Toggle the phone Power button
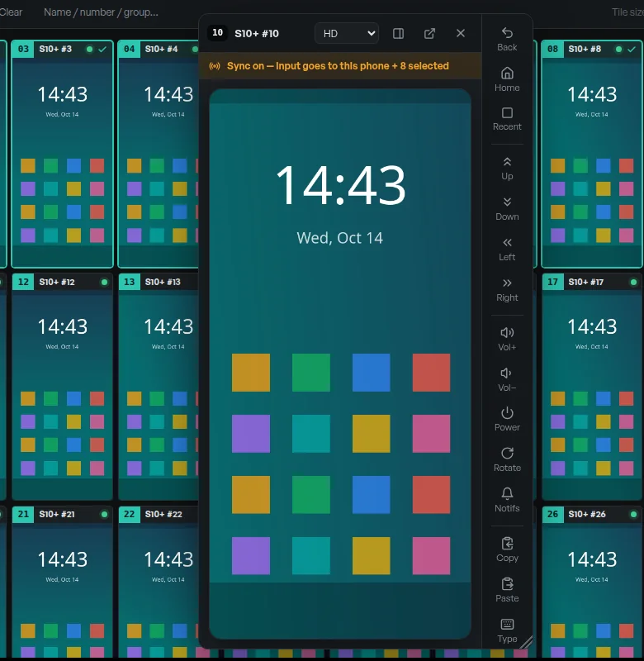This screenshot has width=644, height=661. [507, 420]
